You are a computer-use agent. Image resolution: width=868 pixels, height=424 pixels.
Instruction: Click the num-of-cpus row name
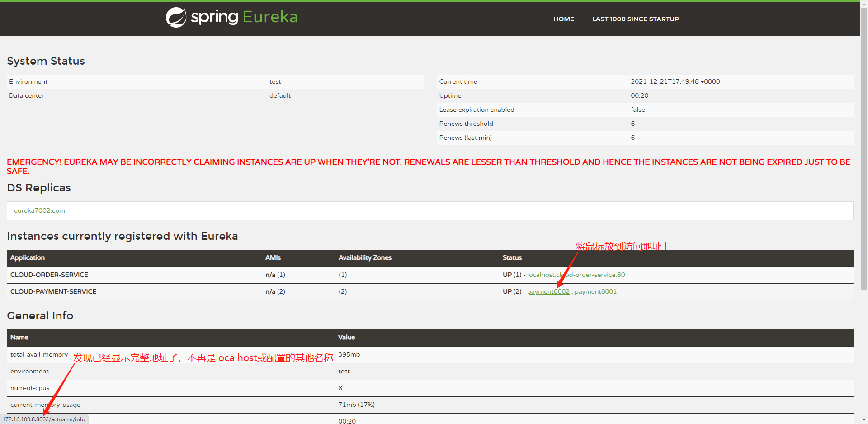[30, 388]
